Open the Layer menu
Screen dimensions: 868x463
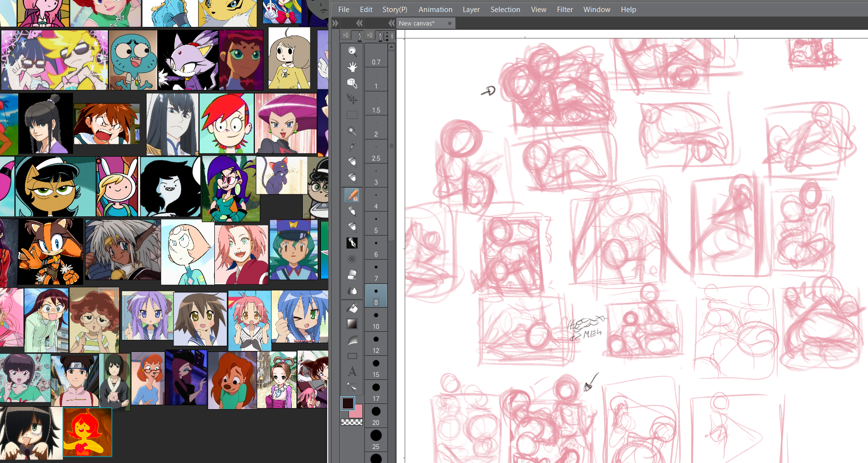pyautogui.click(x=471, y=9)
